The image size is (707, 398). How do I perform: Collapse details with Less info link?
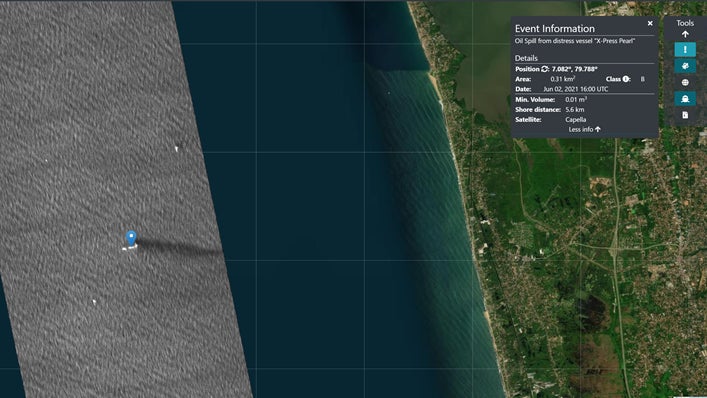584,129
